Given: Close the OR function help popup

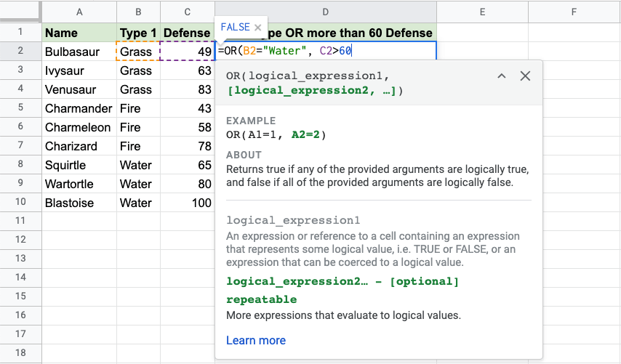Looking at the screenshot, I should click(x=525, y=76).
